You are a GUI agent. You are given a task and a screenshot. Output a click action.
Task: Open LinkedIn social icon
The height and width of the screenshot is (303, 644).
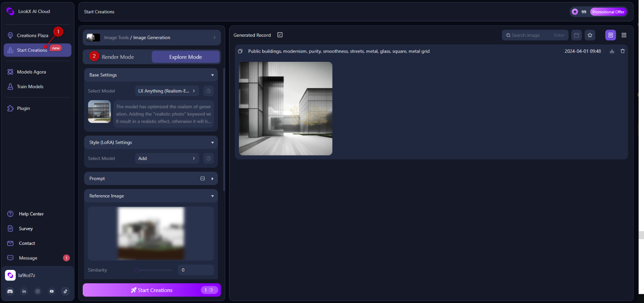click(x=24, y=291)
